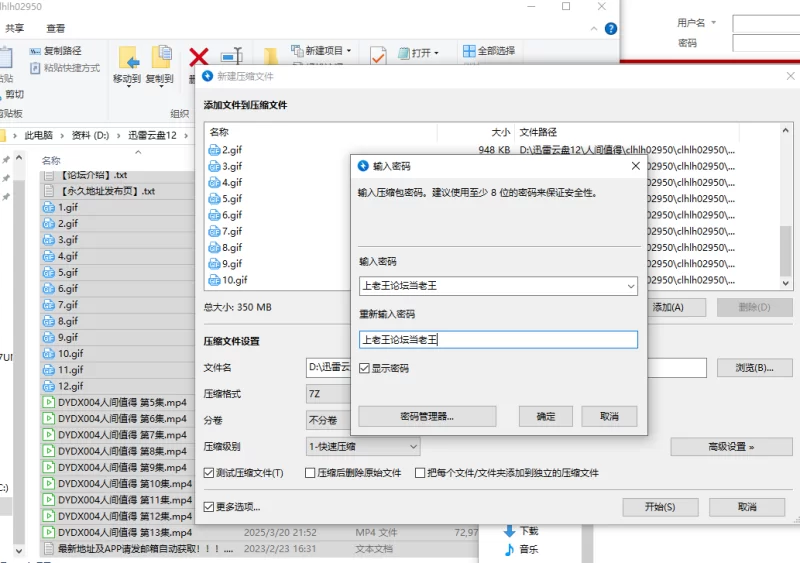Click the DYDX004人间值得 第5集.mp4 video icon
800x563 pixels.
[x=49, y=402]
